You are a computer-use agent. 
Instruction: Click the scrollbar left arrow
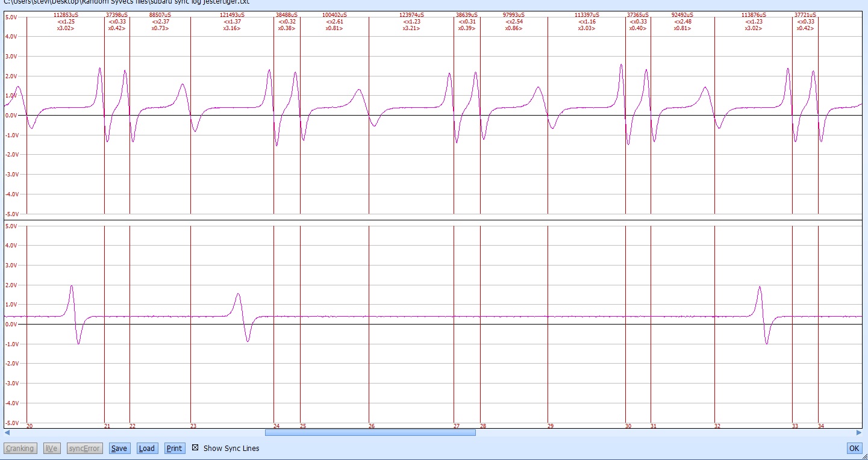pyautogui.click(x=7, y=432)
